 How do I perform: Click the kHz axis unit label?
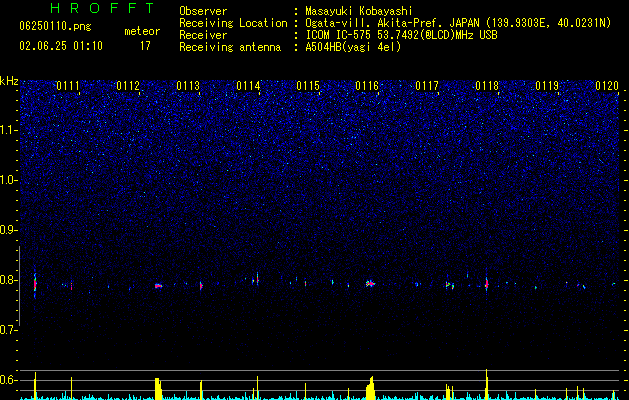point(9,81)
